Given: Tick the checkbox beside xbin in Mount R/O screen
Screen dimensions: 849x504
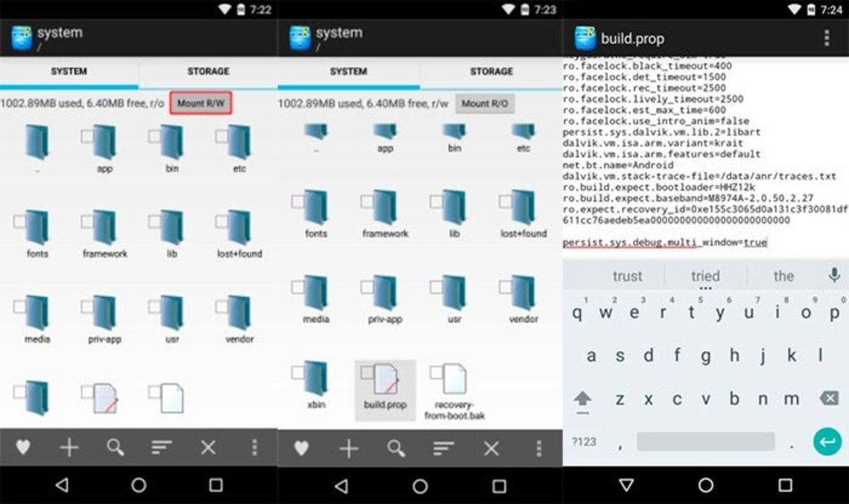Looking at the screenshot, I should click(298, 372).
